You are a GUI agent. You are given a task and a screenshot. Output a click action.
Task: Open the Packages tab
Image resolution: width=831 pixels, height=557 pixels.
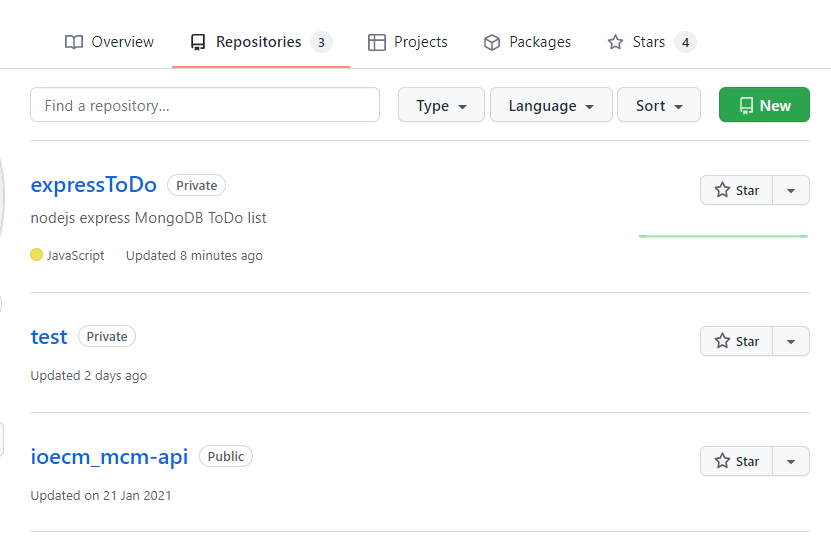pyautogui.click(x=527, y=42)
